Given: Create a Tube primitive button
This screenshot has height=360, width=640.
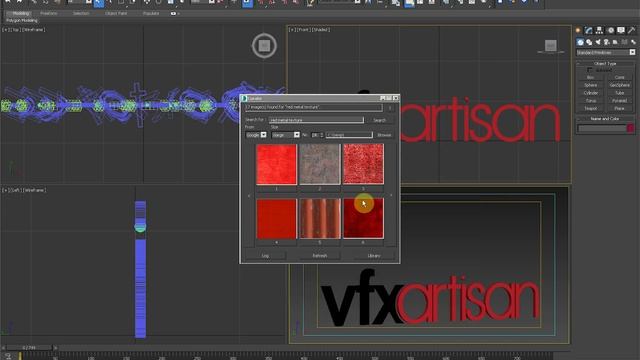Looking at the screenshot, I should pyautogui.click(x=620, y=93).
